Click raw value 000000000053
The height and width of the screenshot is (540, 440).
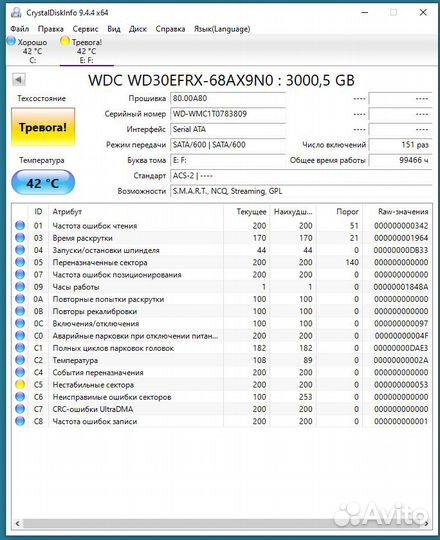tap(401, 385)
